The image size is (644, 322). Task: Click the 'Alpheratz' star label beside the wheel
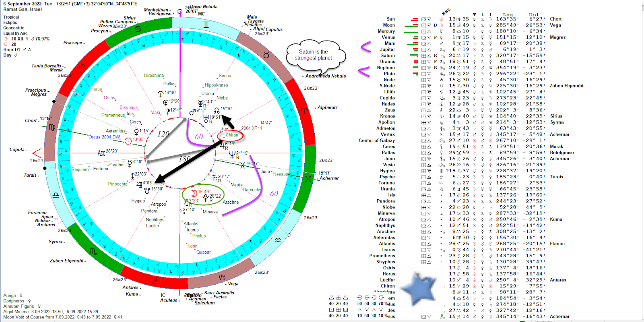[x=328, y=107]
